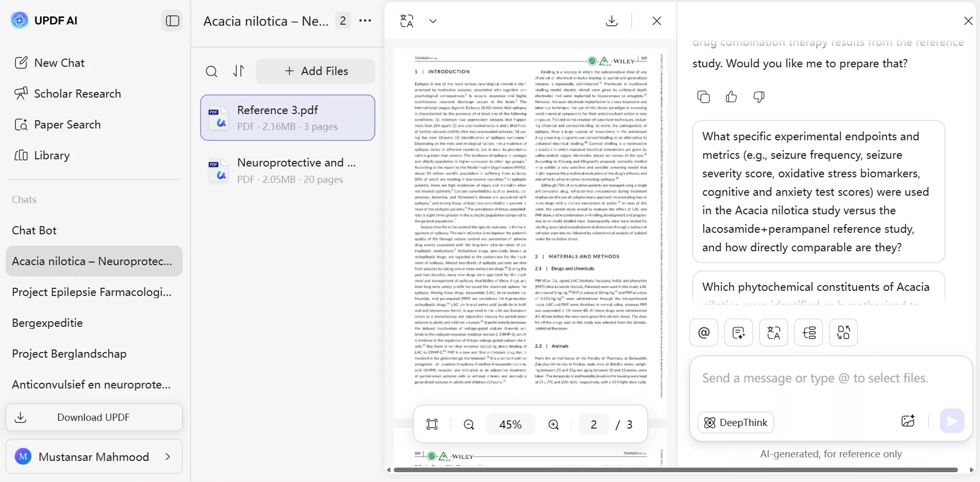Select the Translate tool above the input field
This screenshot has width=980, height=482.
pos(774,332)
